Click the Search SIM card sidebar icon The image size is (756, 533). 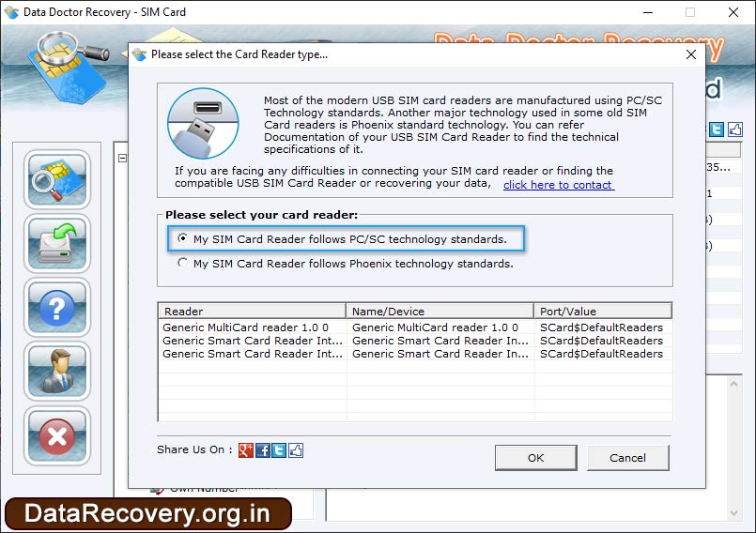pos(57,179)
